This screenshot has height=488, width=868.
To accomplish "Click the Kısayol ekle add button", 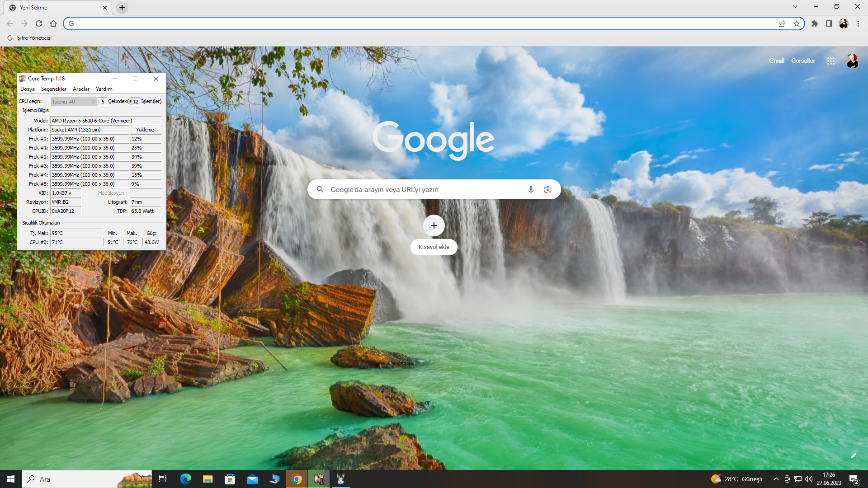I will coord(434,225).
